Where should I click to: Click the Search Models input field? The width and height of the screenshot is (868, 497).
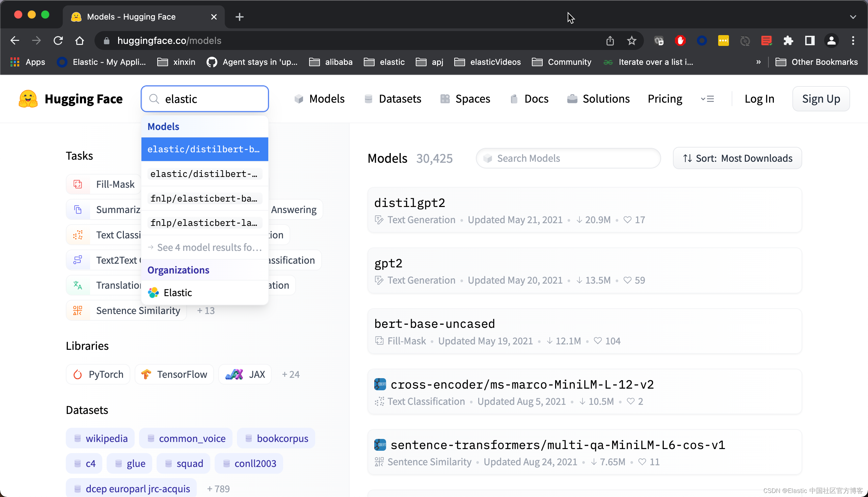[x=568, y=158]
